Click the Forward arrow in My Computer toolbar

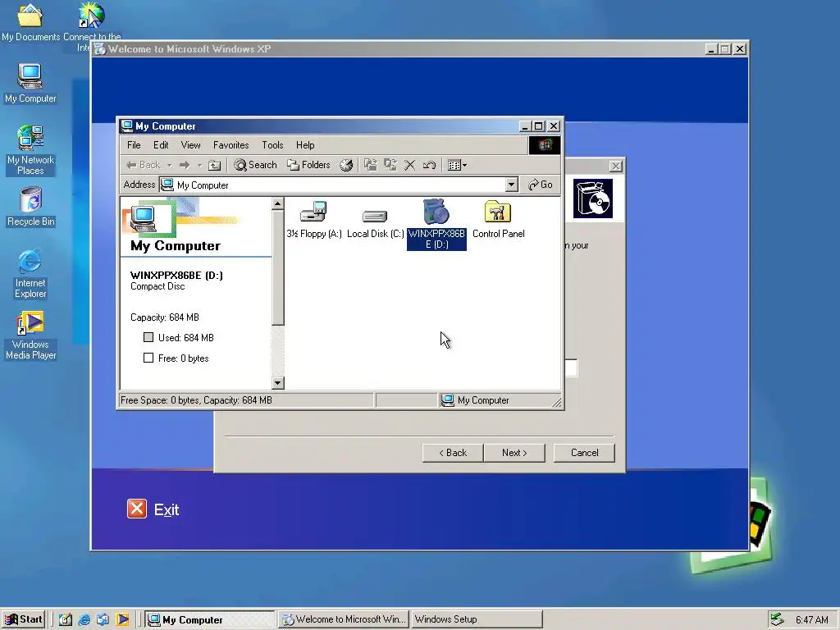(x=185, y=165)
